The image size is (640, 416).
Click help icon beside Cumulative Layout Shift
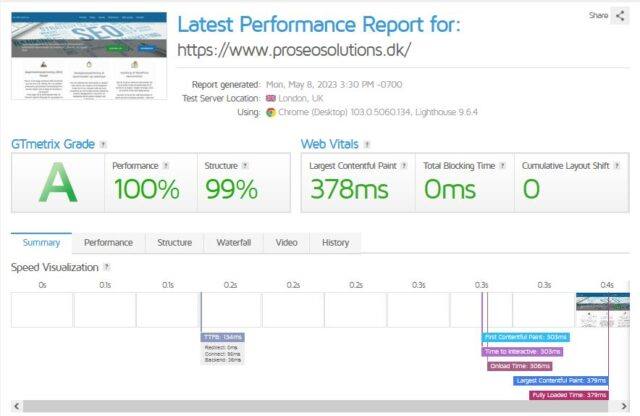click(x=617, y=165)
